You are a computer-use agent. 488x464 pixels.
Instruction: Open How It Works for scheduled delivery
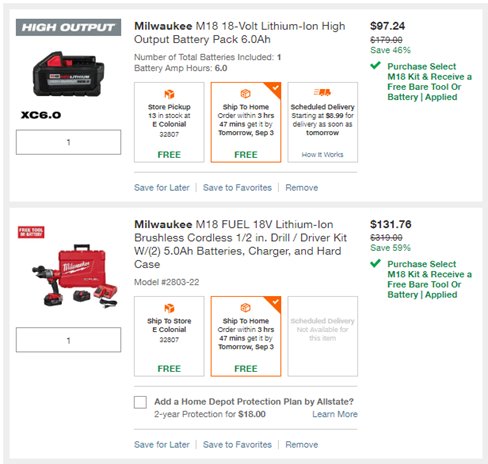(322, 155)
